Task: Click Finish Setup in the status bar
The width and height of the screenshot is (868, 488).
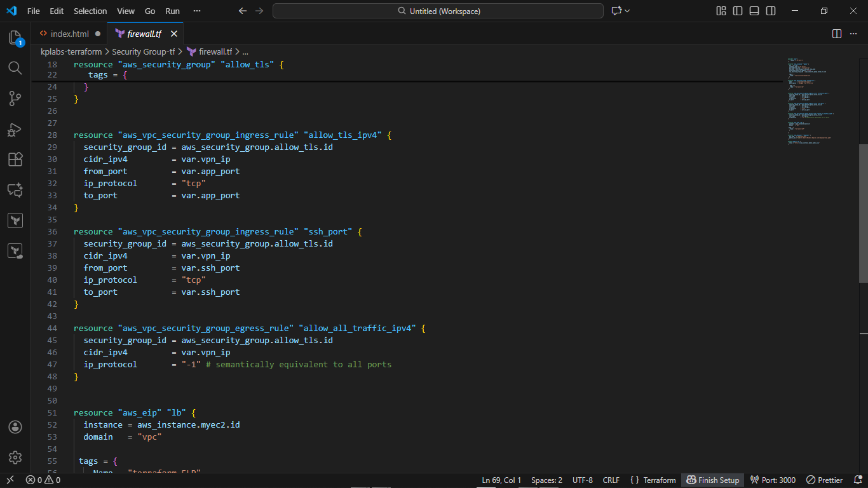Action: click(x=712, y=480)
